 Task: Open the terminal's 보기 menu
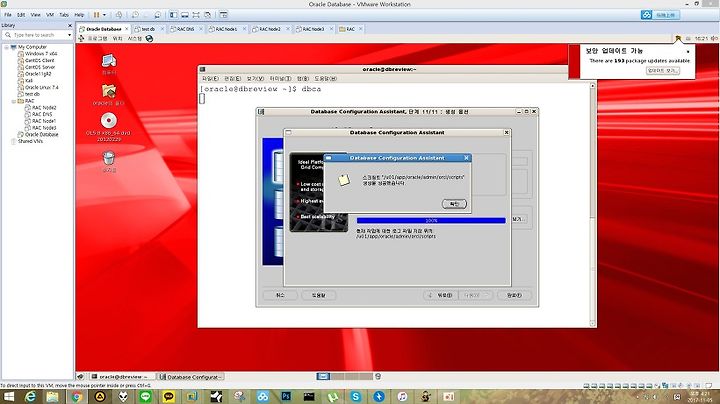click(255, 79)
